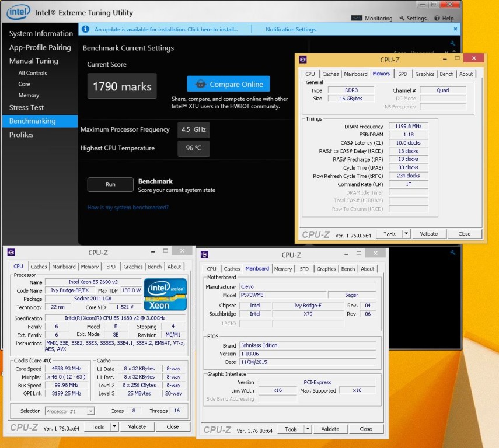This screenshot has width=499, height=448.
Task: Switch to Bench tab in CPU-Z CPU window
Action: (155, 267)
